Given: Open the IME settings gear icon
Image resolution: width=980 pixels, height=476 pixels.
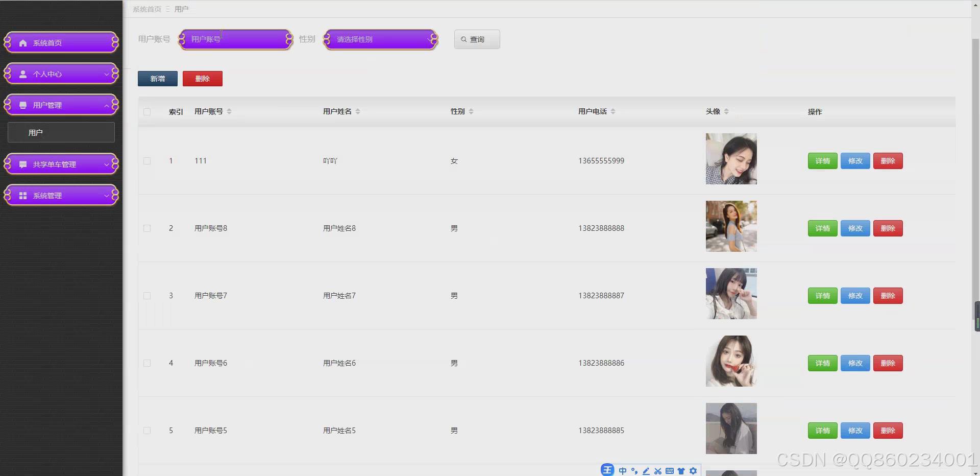Looking at the screenshot, I should [x=693, y=471].
